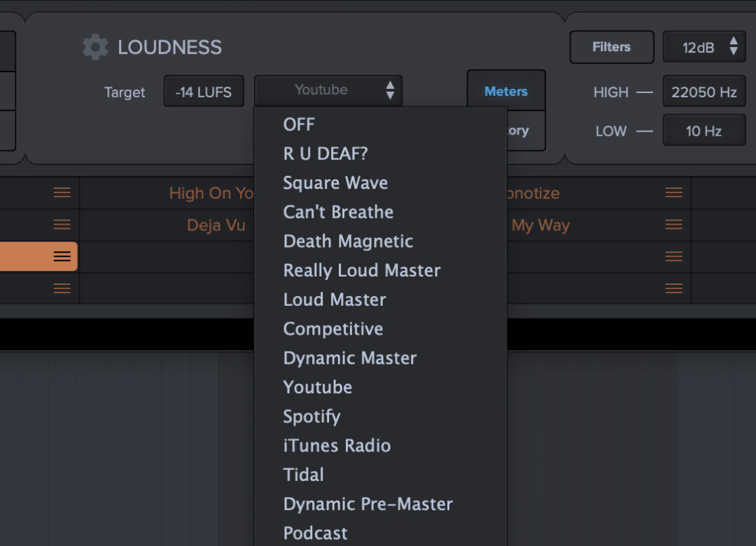756x546 pixels.
Task: Click the HIGH 22050 Hz frequency field
Action: tap(703, 92)
